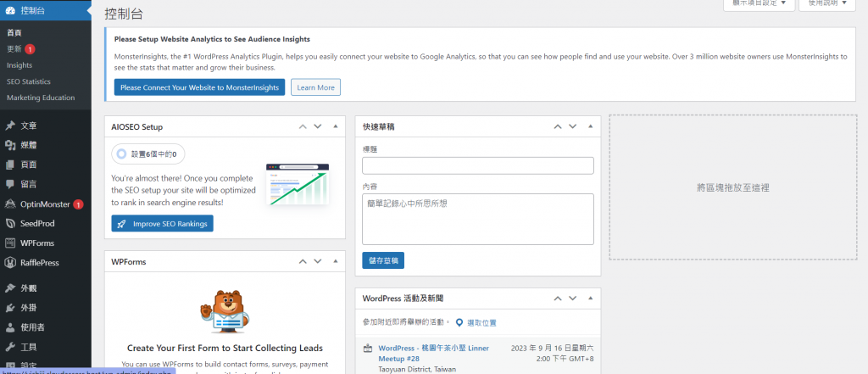Click the media icon beside 媒體
868x374 pixels.
tap(10, 145)
